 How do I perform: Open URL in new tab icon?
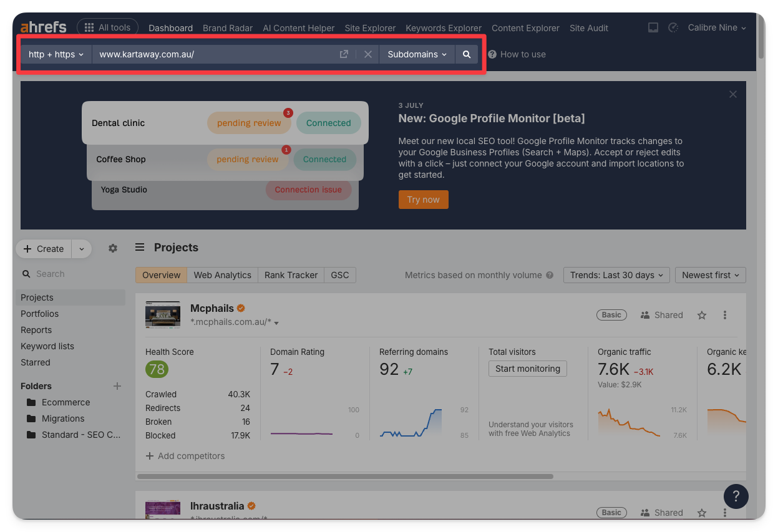[344, 54]
